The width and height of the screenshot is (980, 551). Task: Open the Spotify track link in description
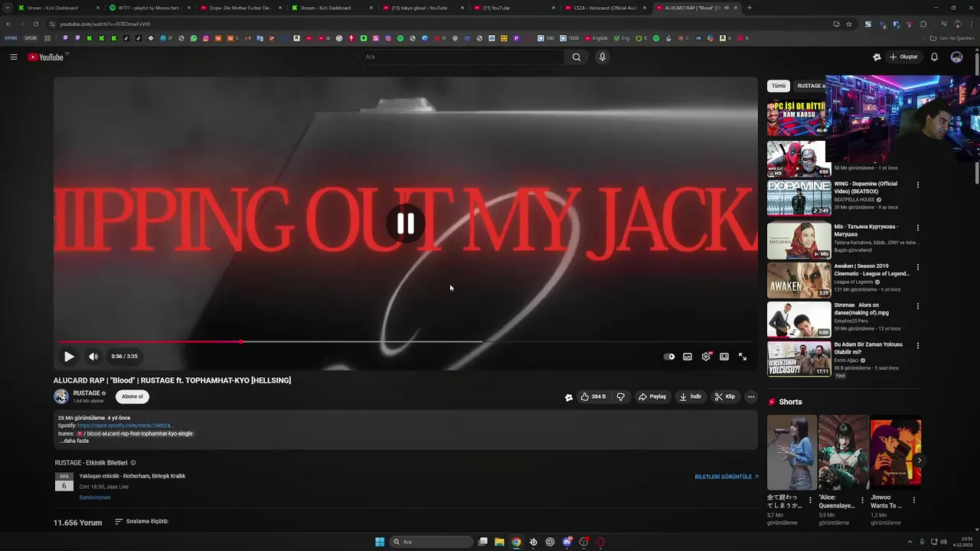(126, 425)
